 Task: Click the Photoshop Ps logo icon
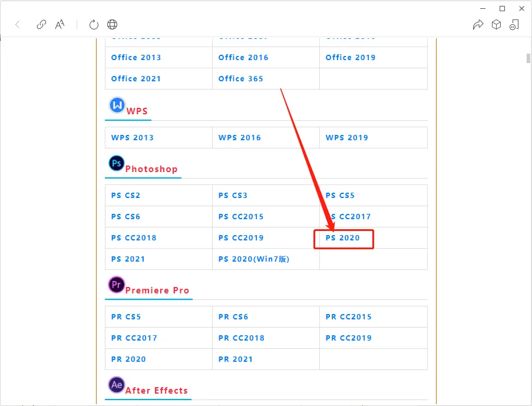click(x=117, y=163)
